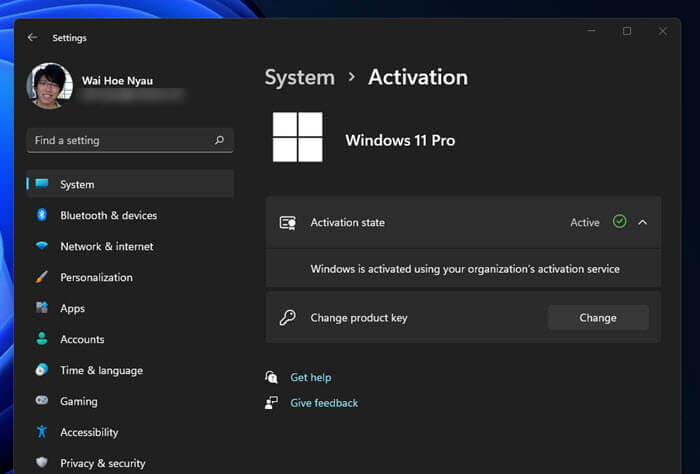Close the Settings window

tap(662, 31)
